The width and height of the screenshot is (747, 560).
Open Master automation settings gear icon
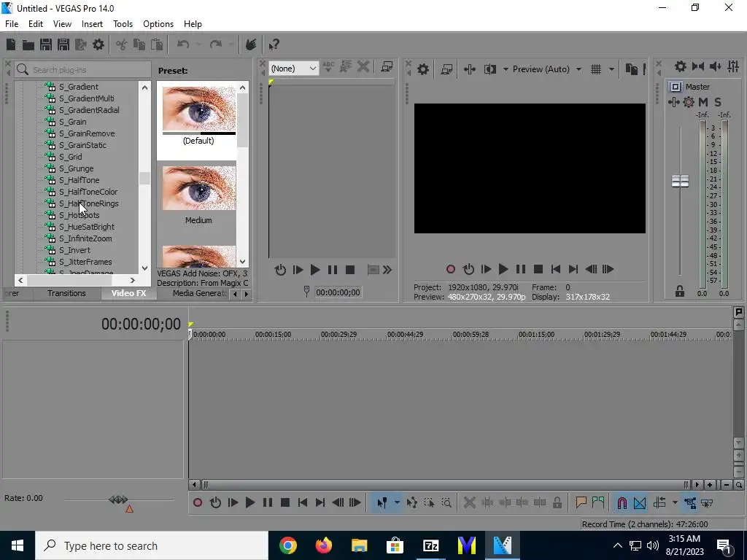coord(689,102)
